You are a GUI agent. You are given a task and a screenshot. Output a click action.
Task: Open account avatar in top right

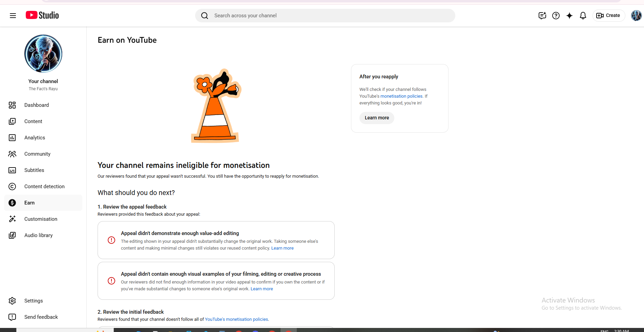pyautogui.click(x=636, y=16)
